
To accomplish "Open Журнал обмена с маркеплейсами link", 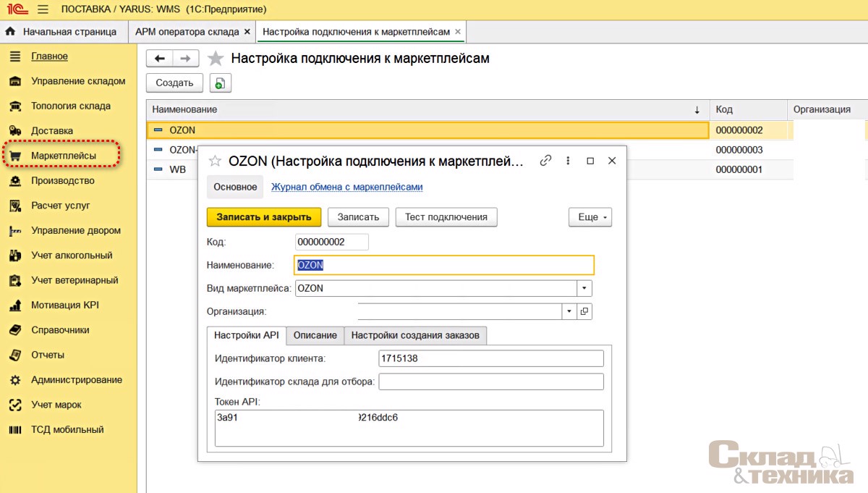I will [346, 187].
